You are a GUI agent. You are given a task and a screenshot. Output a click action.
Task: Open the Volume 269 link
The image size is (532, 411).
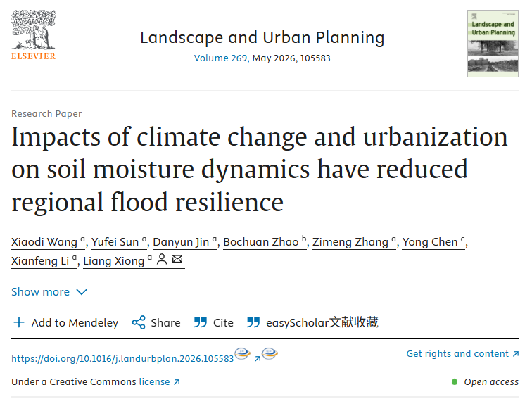click(220, 58)
